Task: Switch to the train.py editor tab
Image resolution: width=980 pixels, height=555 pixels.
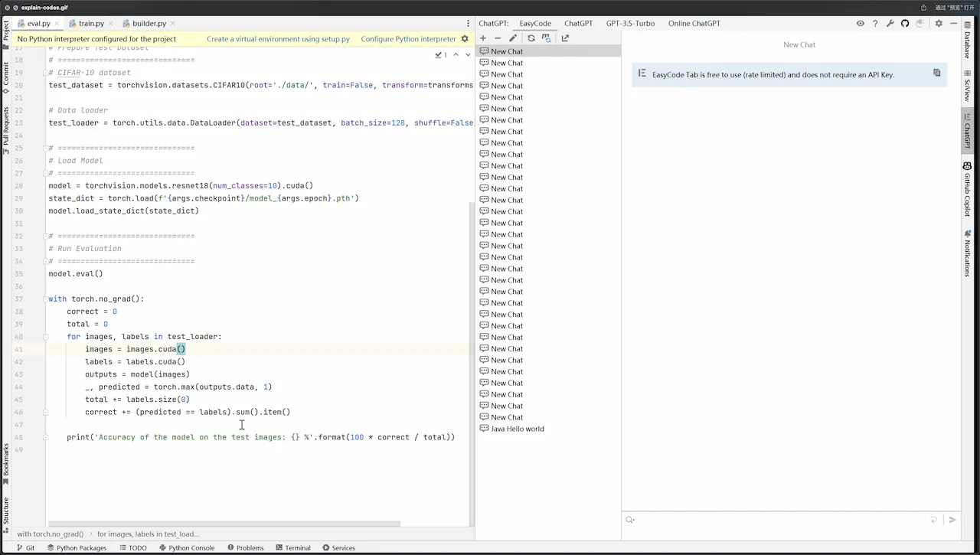Action: tap(91, 24)
